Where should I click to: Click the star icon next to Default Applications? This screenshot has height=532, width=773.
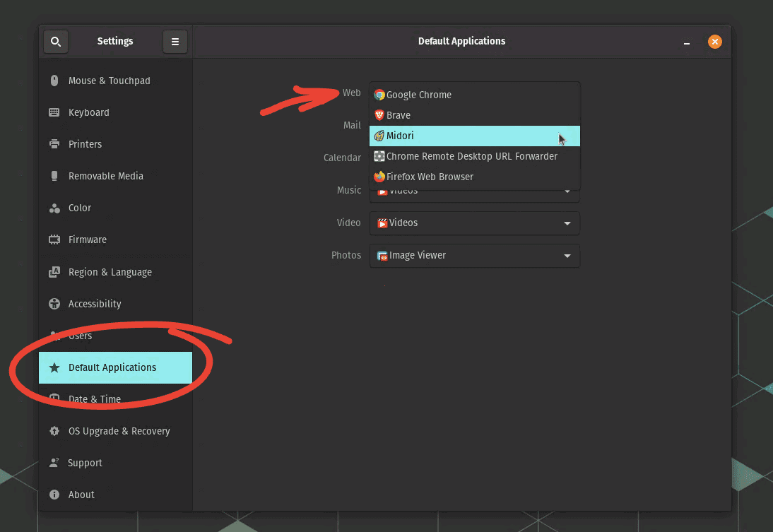pyautogui.click(x=54, y=367)
